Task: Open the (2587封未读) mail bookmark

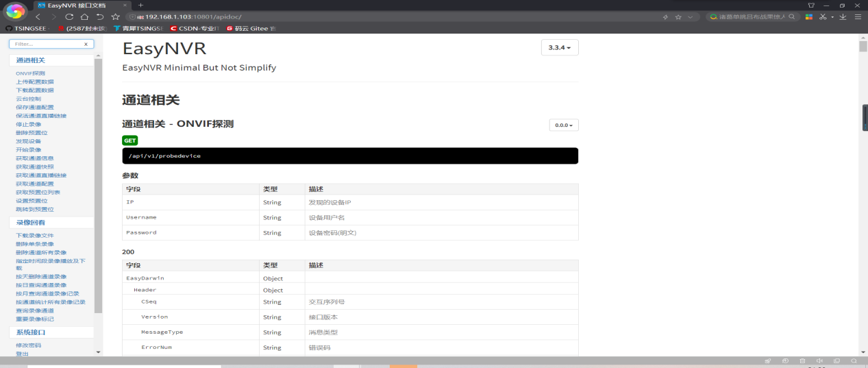Action: pos(82,28)
